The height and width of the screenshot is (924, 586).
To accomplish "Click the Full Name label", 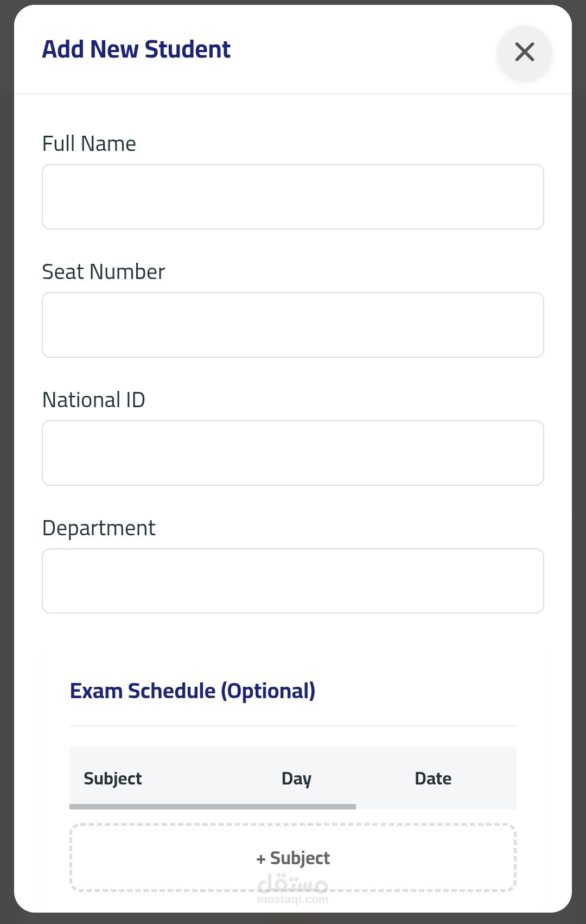I will pyautogui.click(x=89, y=144).
